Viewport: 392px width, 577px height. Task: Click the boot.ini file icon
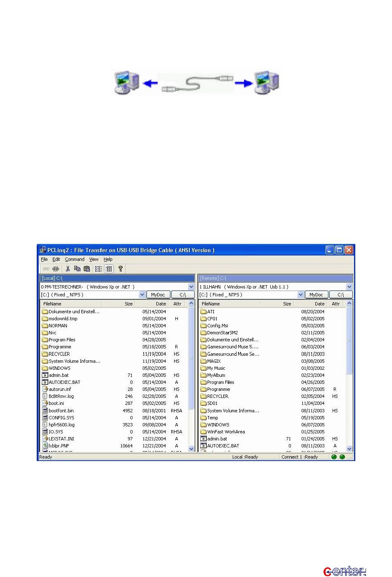click(45, 403)
